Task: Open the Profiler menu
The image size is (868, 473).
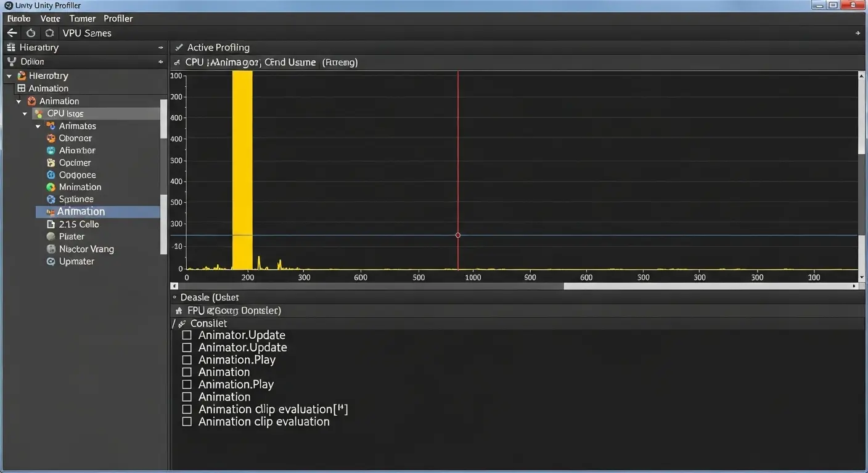Action: 118,18
